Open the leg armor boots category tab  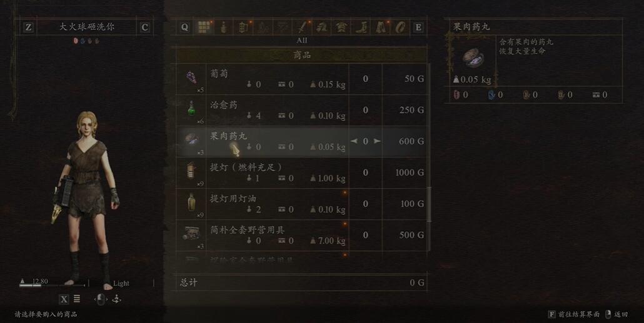tap(361, 27)
